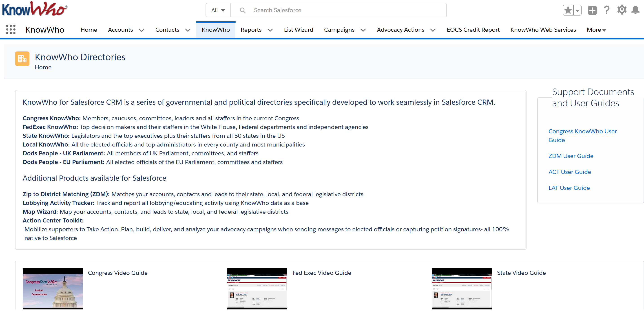644x331 pixels.
Task: Open the ZDM User Guide link
Action: (x=571, y=156)
